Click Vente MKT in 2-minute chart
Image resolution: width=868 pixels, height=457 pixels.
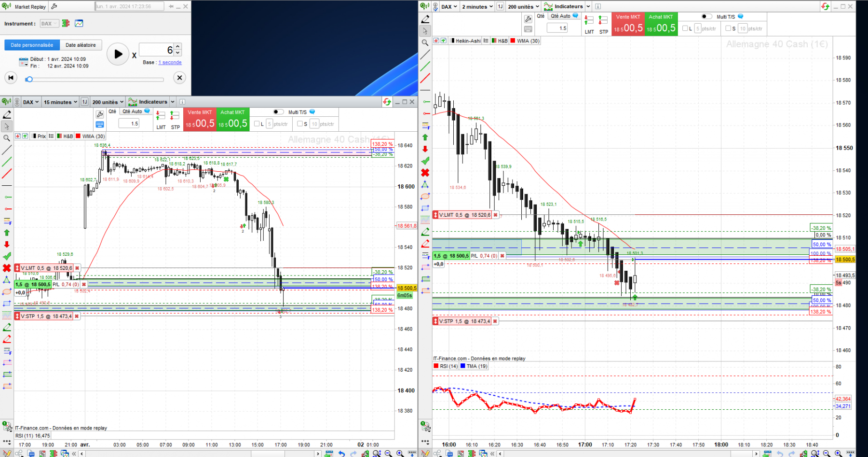pyautogui.click(x=628, y=24)
